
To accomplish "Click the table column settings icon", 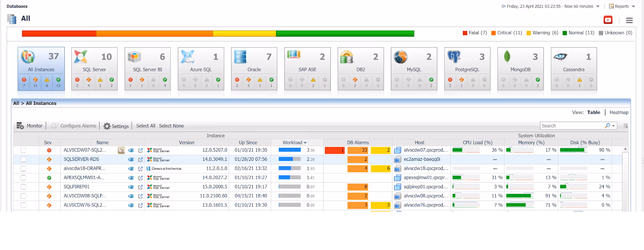I will pos(625,126).
